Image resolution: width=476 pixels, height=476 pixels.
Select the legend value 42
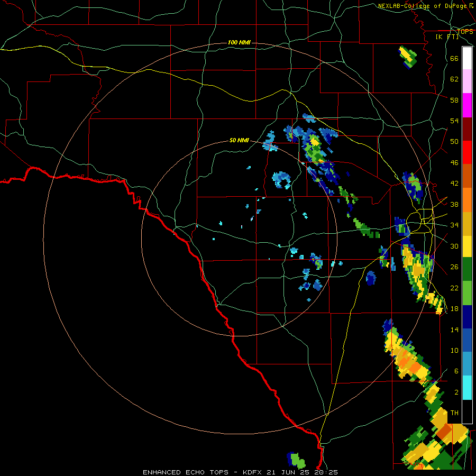454,184
